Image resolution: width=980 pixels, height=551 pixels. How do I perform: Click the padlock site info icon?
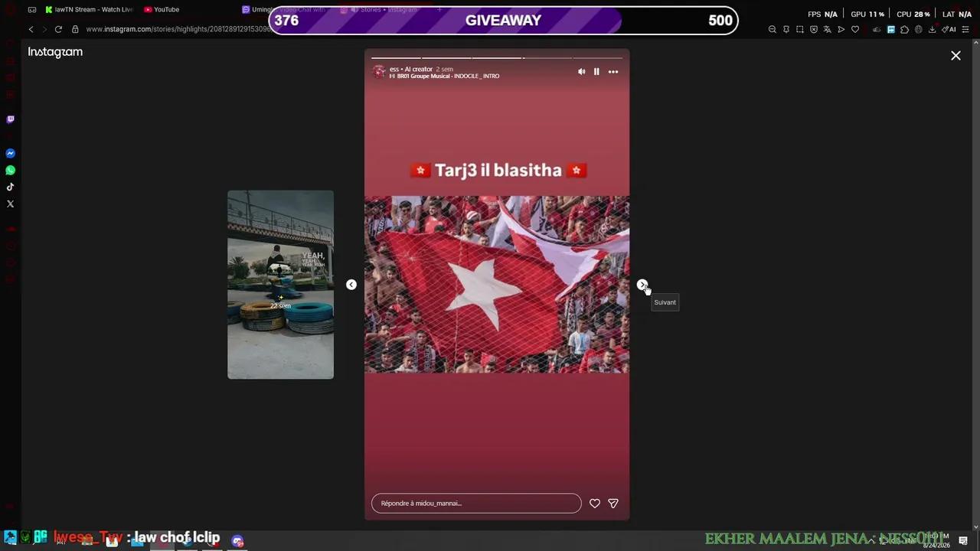point(75,29)
